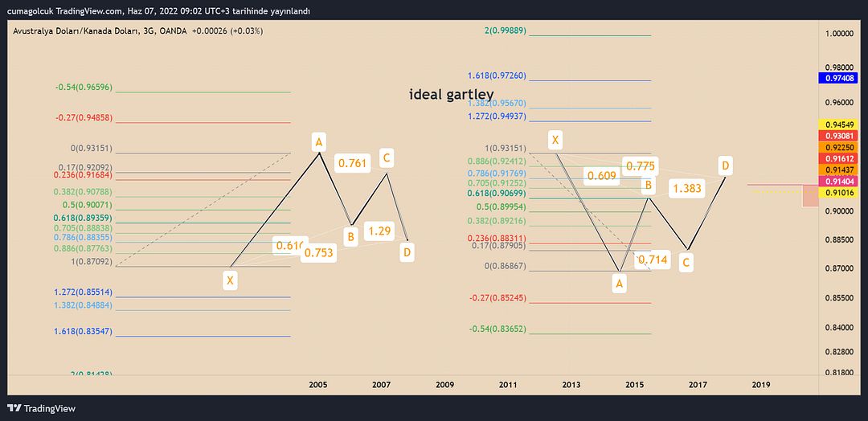Click the 0.761 ratio label

coord(352,163)
